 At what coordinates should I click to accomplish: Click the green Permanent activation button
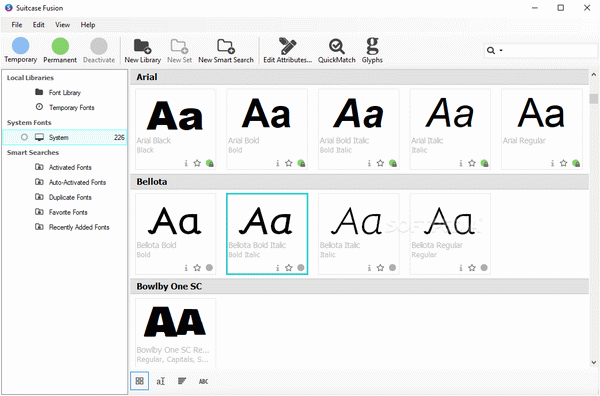(x=60, y=50)
